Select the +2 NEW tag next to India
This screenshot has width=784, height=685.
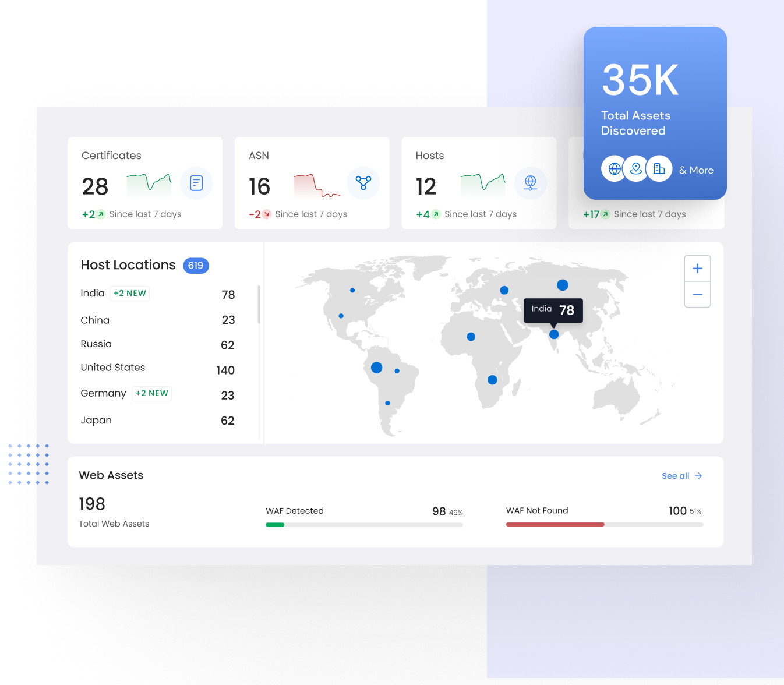129,293
